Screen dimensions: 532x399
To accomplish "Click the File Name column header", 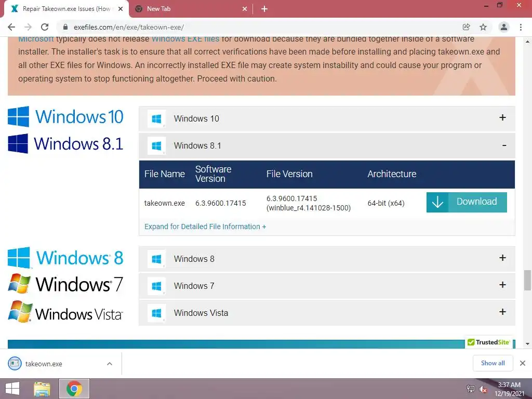I will (165, 174).
